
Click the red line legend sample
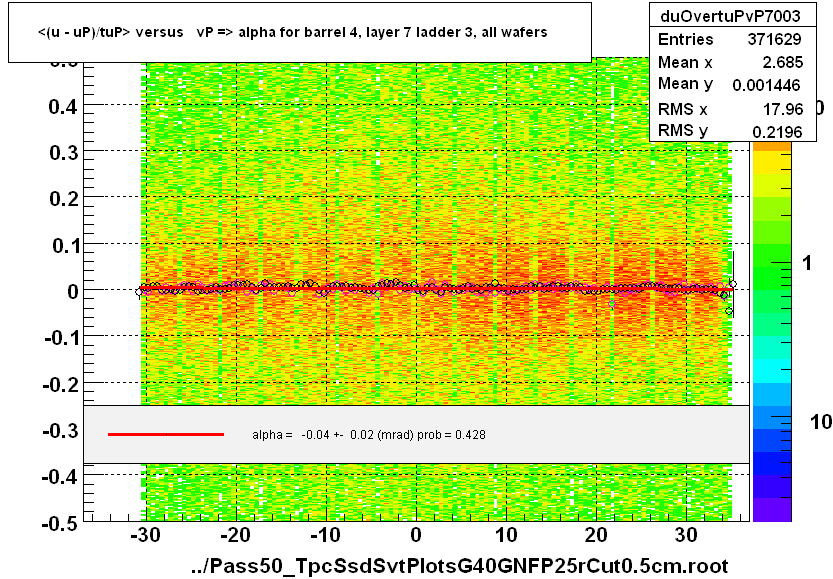click(166, 435)
